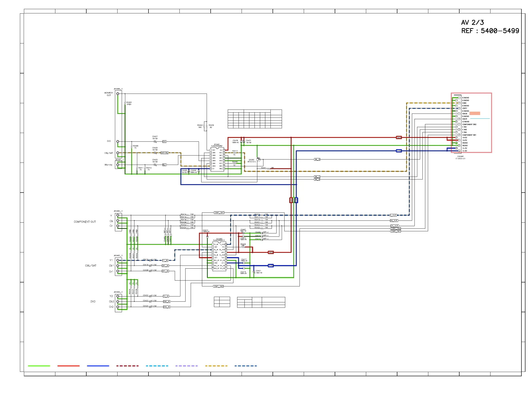Click the Q5202 transistor symbol

tap(258, 160)
